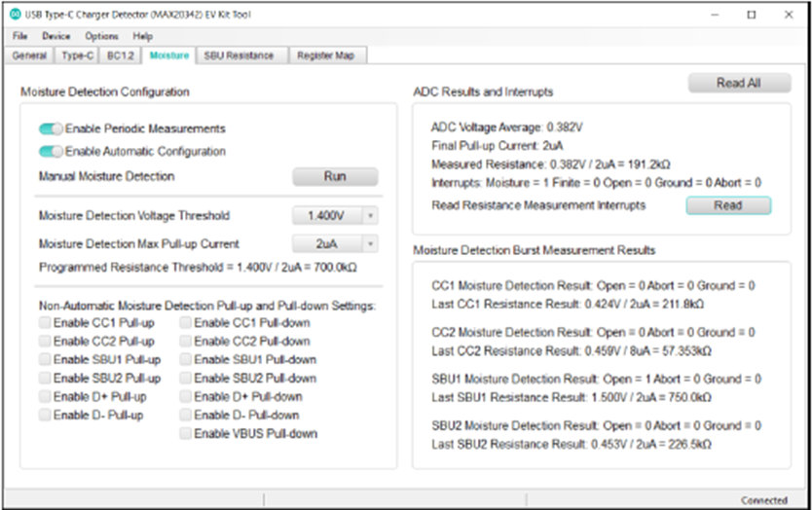812x510 pixels.
Task: Open the Options menu
Action: (101, 36)
